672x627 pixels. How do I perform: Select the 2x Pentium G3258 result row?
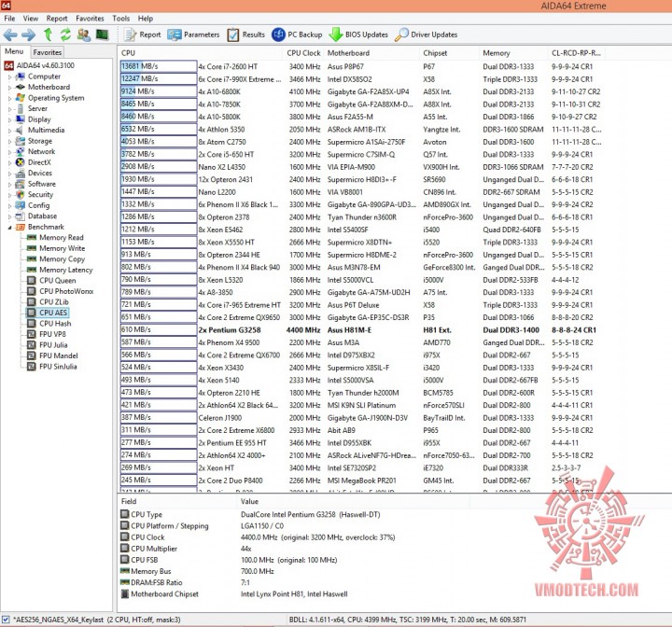click(361, 330)
